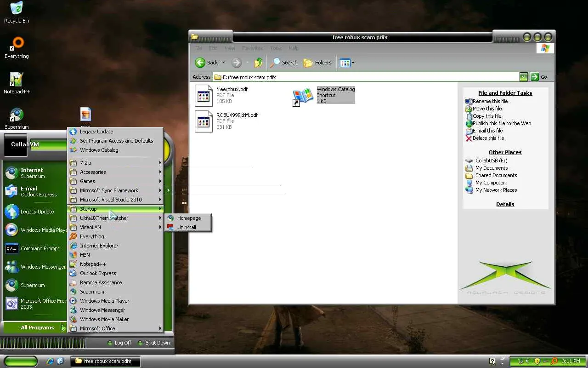The height and width of the screenshot is (368, 588).
Task: Go up one folder level in Explorer
Action: click(x=259, y=63)
